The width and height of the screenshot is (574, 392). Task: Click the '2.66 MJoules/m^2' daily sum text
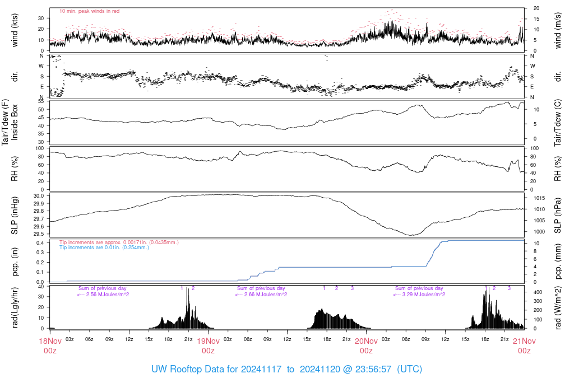pyautogui.click(x=261, y=295)
